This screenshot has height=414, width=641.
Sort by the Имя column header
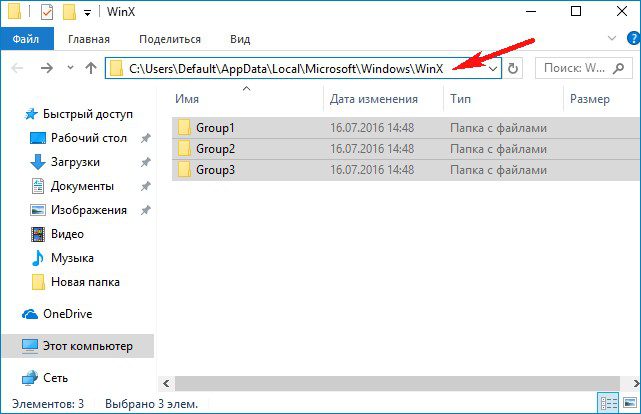(x=247, y=99)
